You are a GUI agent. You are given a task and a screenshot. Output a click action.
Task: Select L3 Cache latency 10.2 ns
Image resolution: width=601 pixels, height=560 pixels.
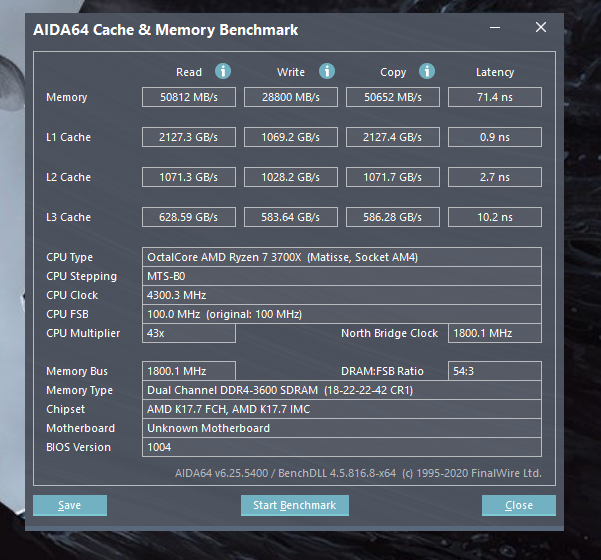[494, 217]
